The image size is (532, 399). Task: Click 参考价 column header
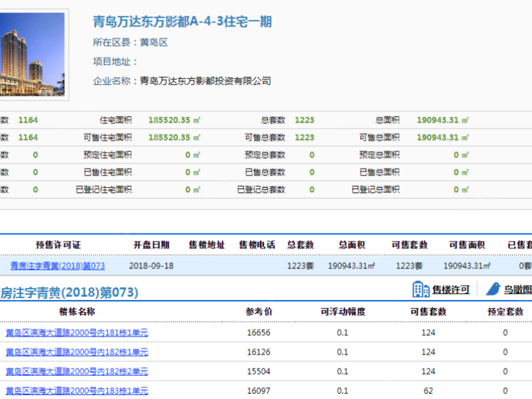[259, 312]
